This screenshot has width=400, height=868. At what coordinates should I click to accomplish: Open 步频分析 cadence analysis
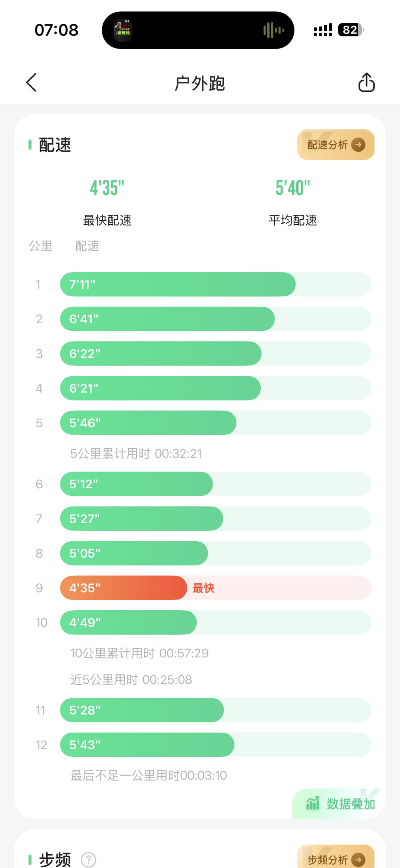[x=335, y=859]
